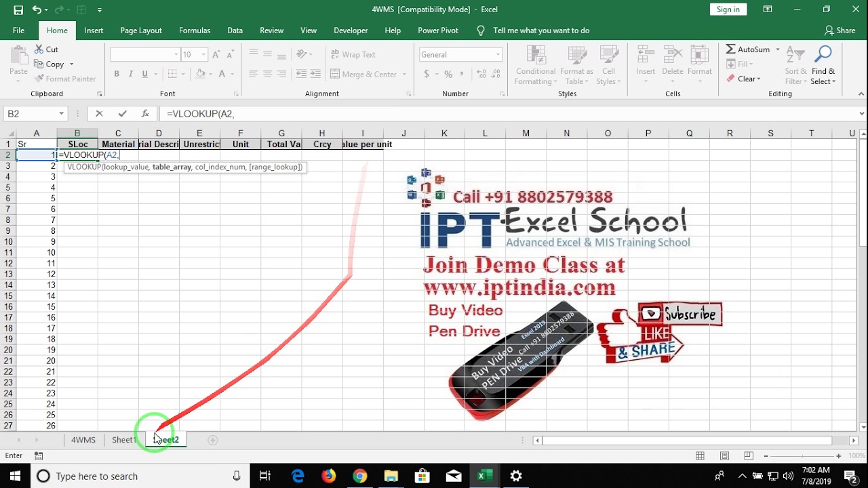Click the Windows Start button

[x=15, y=476]
